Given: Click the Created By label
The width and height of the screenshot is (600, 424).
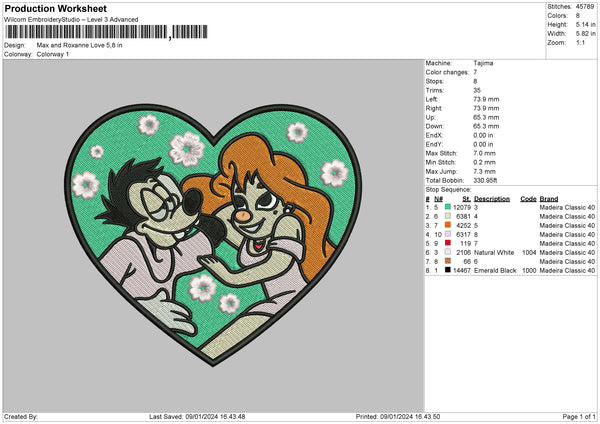Looking at the screenshot, I should click(21, 416).
